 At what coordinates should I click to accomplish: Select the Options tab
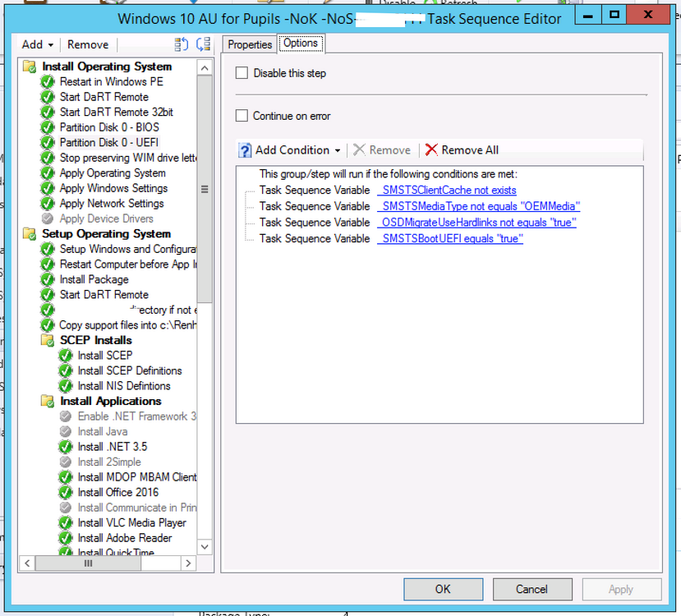[x=301, y=44]
